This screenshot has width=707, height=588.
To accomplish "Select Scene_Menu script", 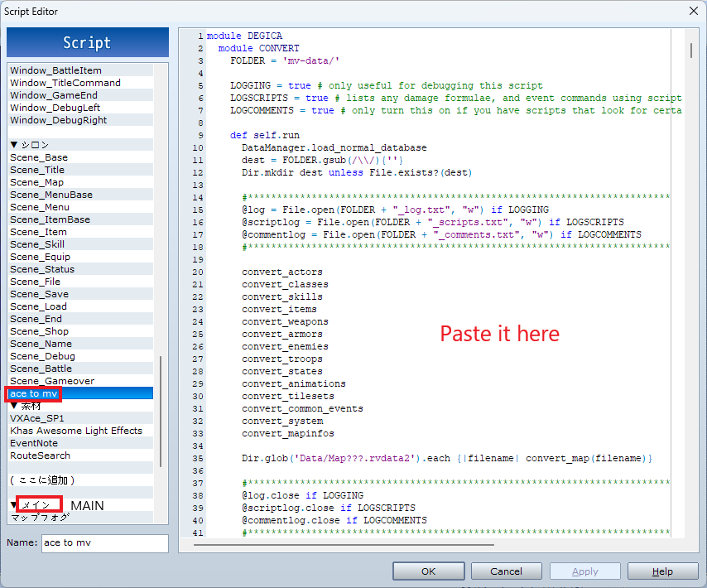I will (80, 207).
